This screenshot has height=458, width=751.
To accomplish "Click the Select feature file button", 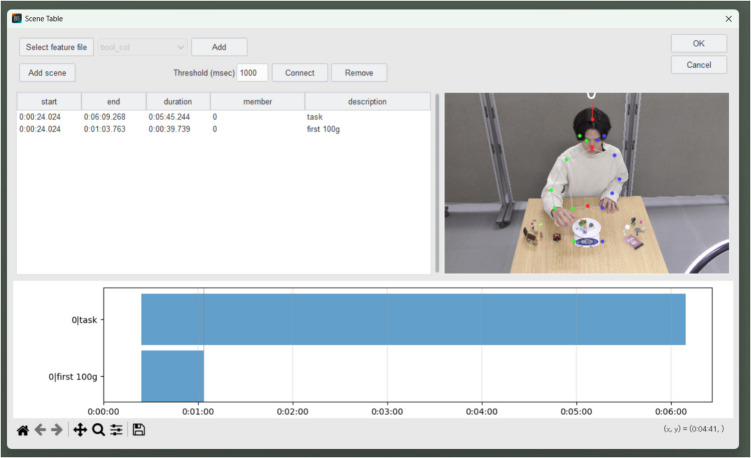I will [x=57, y=47].
